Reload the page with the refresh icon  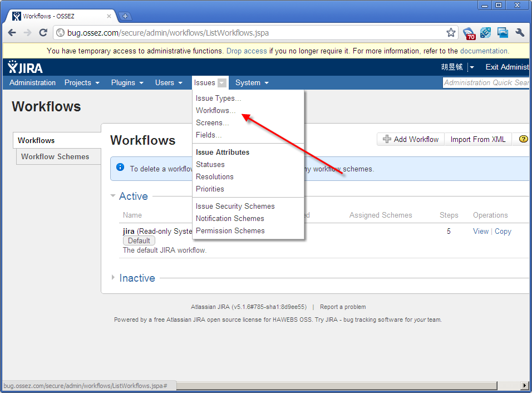(43, 33)
